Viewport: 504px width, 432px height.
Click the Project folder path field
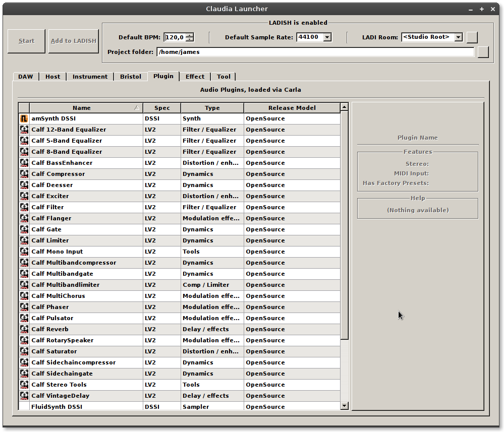(315, 52)
